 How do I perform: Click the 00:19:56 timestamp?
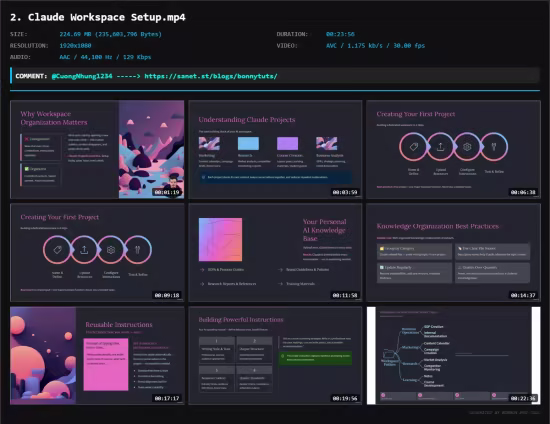(345, 398)
